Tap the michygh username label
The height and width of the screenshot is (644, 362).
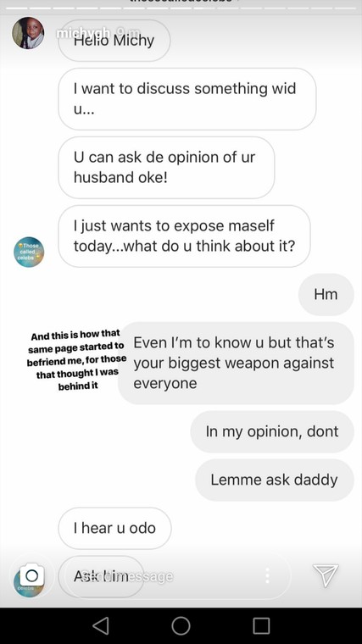[83, 33]
